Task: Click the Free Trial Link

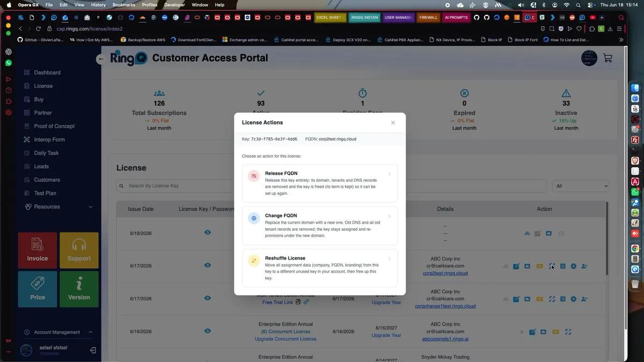Action: click(277, 302)
